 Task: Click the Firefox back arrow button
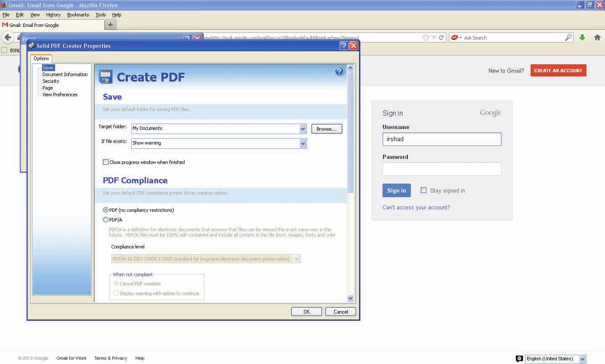8,37
